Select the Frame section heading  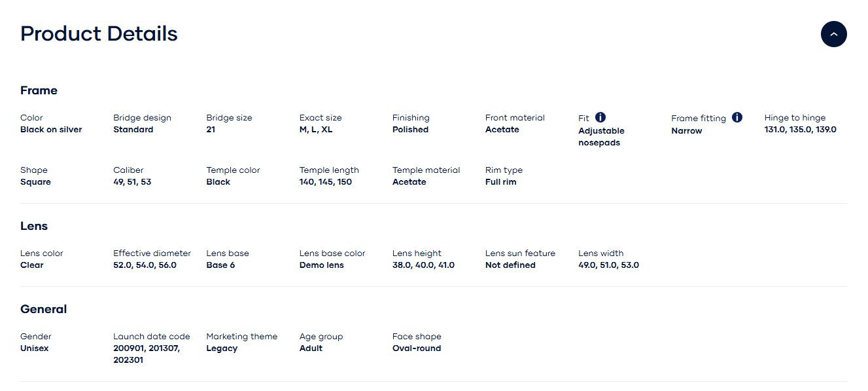[39, 90]
